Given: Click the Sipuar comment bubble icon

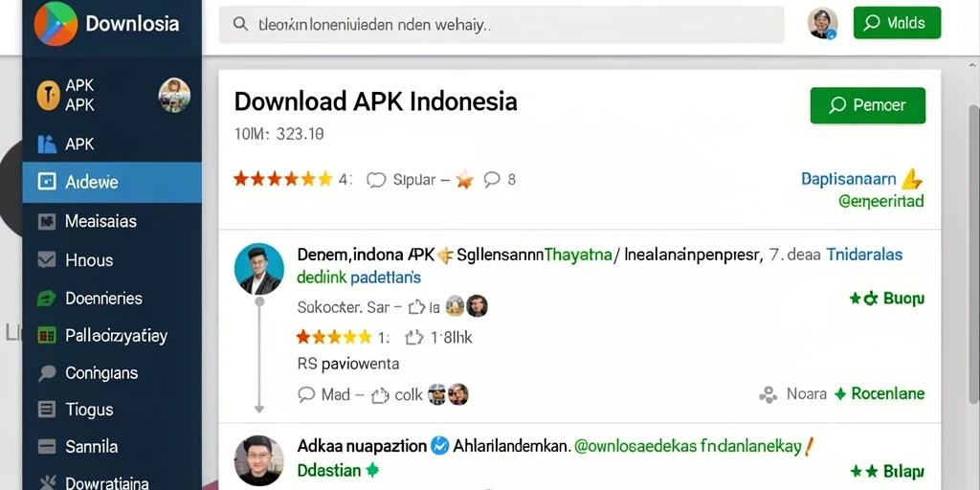Looking at the screenshot, I should coord(375,180).
